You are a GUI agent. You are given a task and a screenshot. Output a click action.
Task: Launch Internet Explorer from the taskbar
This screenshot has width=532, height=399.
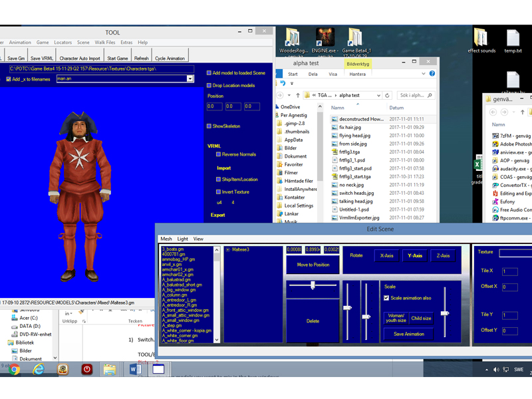pyautogui.click(x=39, y=369)
